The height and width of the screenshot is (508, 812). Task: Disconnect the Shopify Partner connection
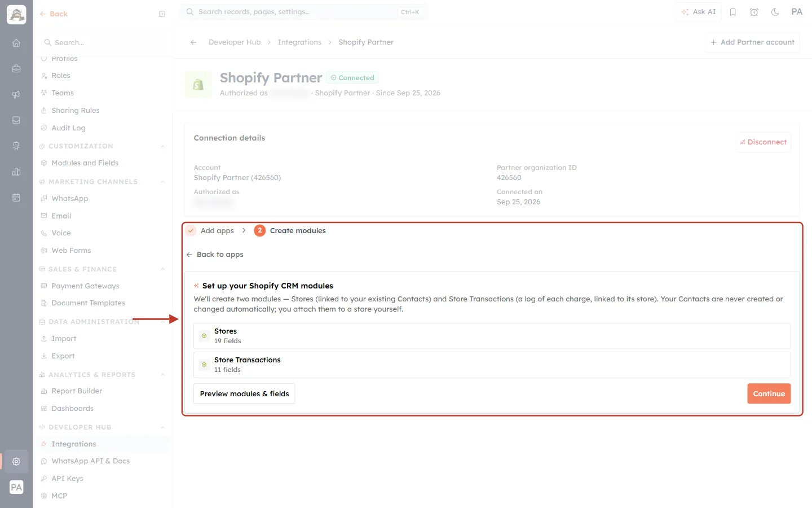tap(764, 142)
